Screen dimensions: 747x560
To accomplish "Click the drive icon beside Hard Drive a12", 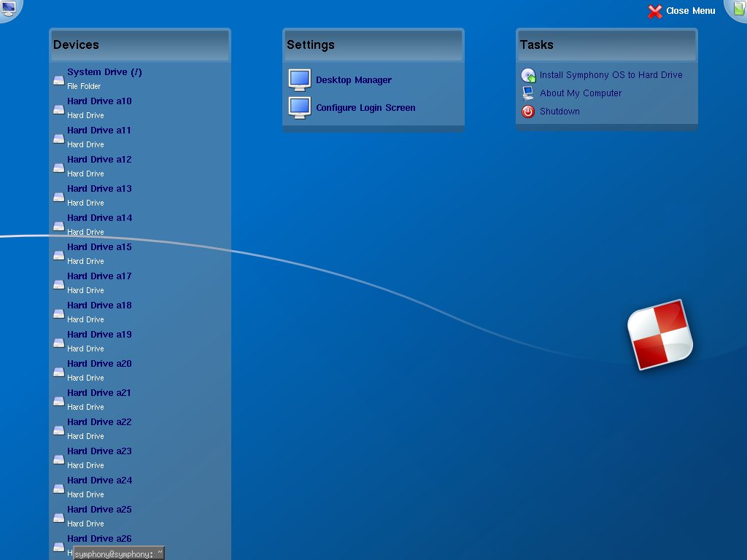I will [x=58, y=168].
